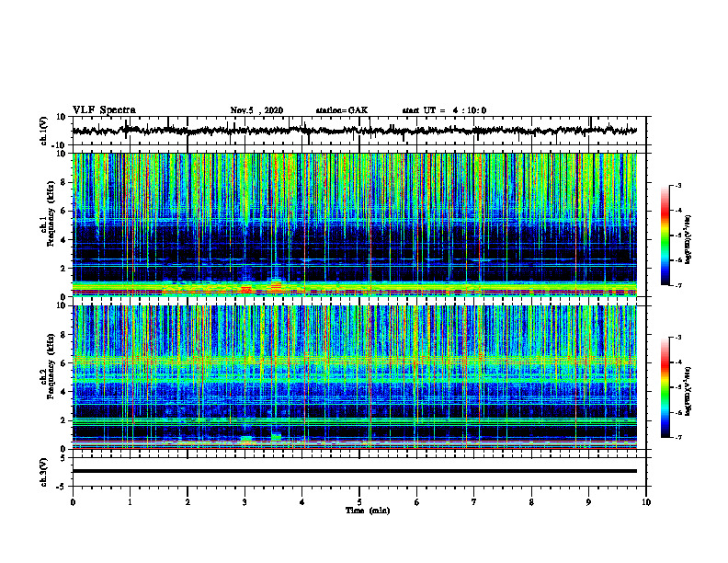Click time axis tick label "3"
This screenshot has height=563, width=728.
pos(245,502)
